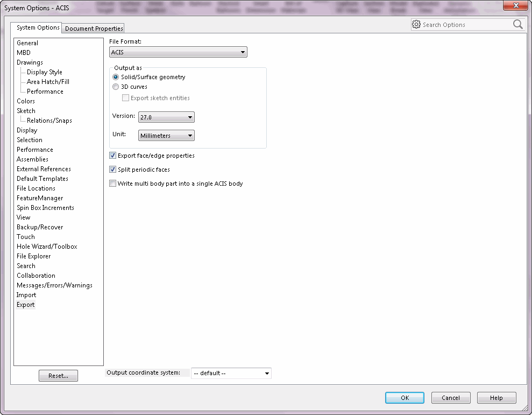Select Import category
The width and height of the screenshot is (532, 415).
point(26,295)
